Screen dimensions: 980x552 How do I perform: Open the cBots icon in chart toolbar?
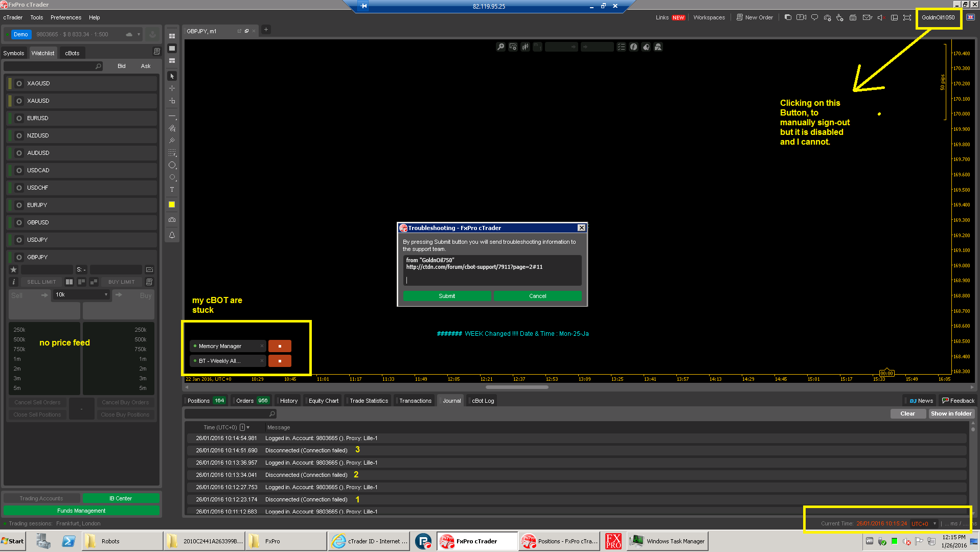pos(646,47)
